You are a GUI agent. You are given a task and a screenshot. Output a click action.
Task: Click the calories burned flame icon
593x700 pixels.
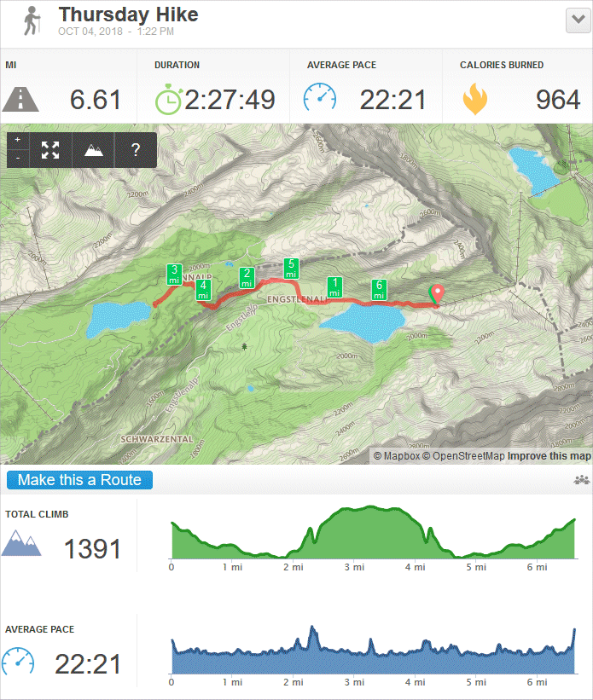click(474, 99)
